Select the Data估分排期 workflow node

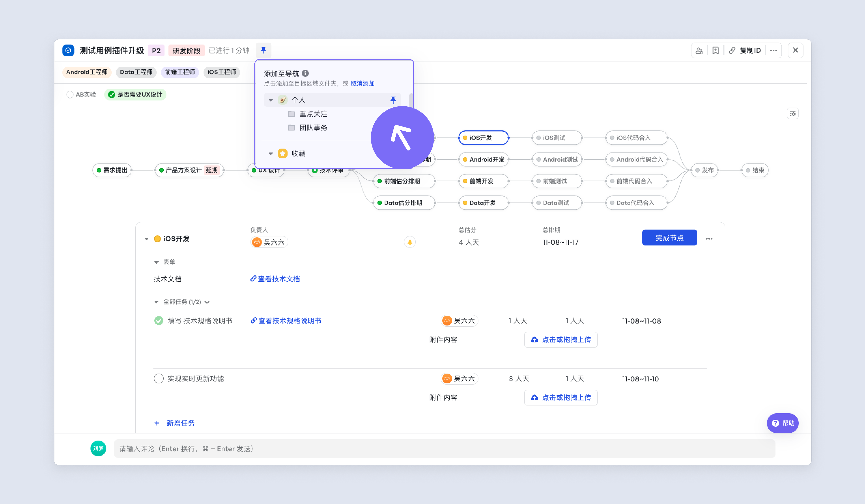tap(404, 203)
